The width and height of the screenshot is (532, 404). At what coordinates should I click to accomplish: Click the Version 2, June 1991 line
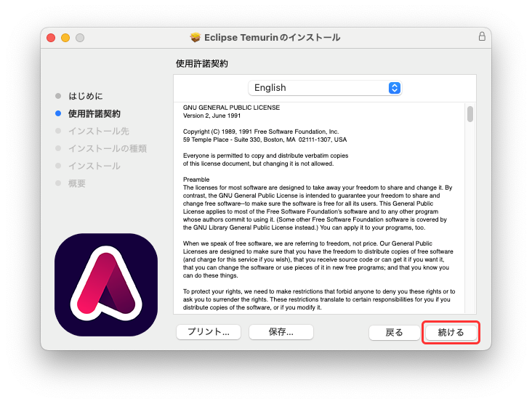211,116
